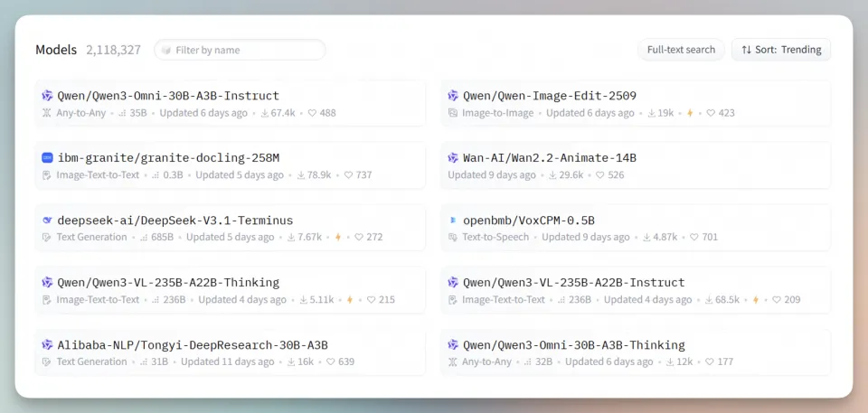
Task: Click the Wan-AI avatar icon
Action: click(x=453, y=158)
